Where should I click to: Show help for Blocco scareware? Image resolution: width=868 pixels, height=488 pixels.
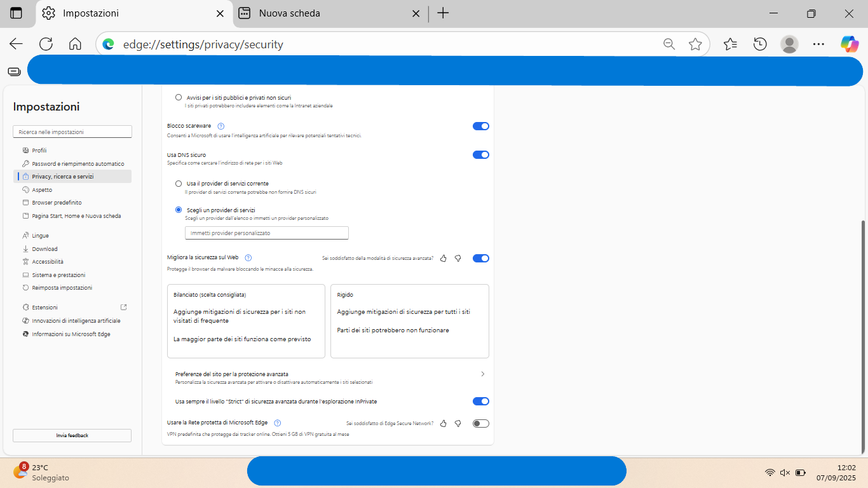click(x=221, y=126)
